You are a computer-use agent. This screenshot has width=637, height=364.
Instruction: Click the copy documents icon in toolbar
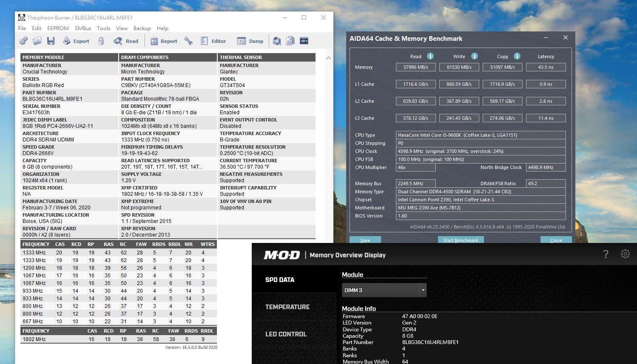(290, 41)
